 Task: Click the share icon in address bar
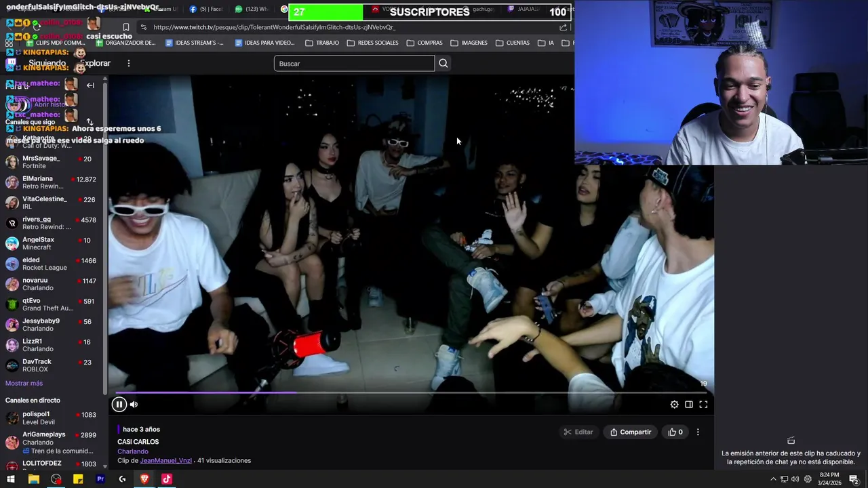[x=563, y=27]
